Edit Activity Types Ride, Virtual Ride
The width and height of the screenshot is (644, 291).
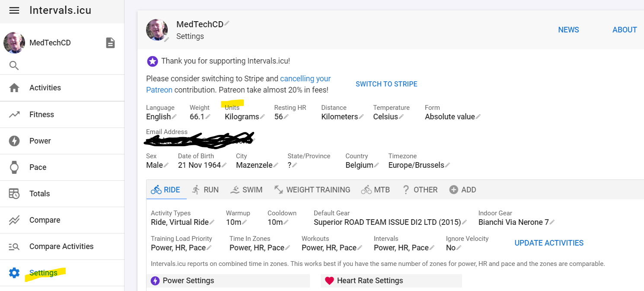pos(182,222)
